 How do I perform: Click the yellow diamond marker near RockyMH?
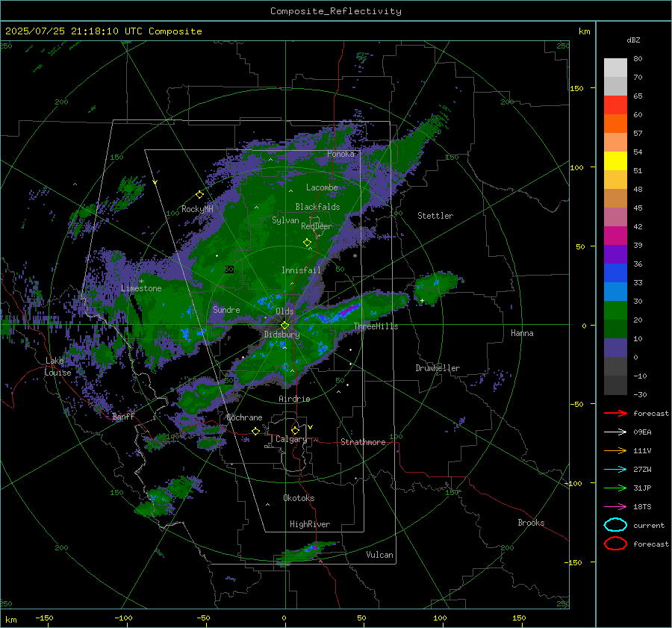(x=199, y=195)
